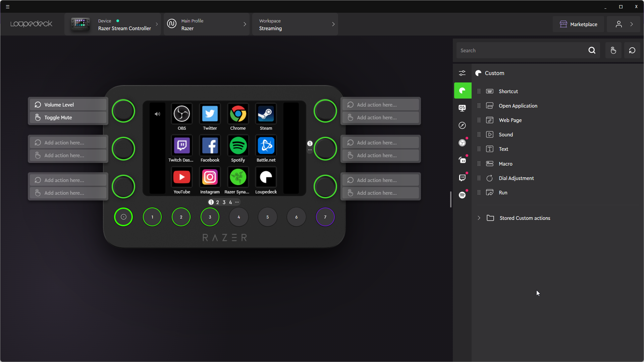
Task: Expand the Workspace Streaming selector
Action: point(333,24)
